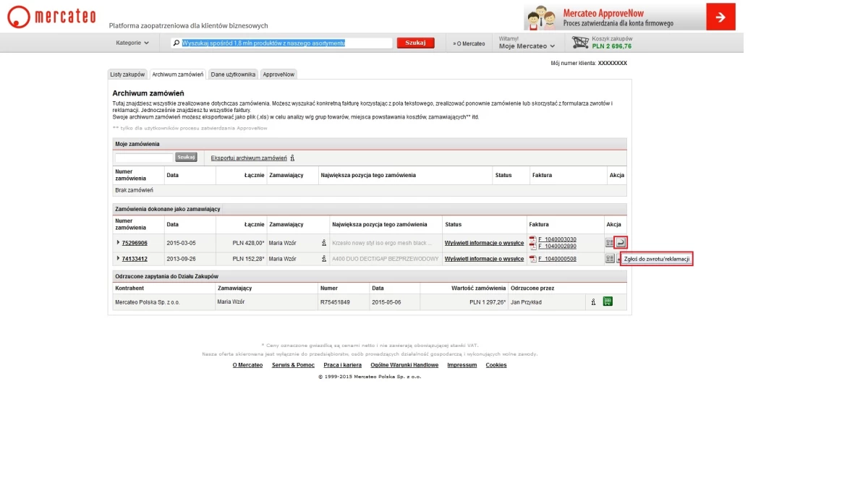The width and height of the screenshot is (868, 488).
Task: Click the PDF icon for invoice F_1040003030
Action: click(533, 239)
